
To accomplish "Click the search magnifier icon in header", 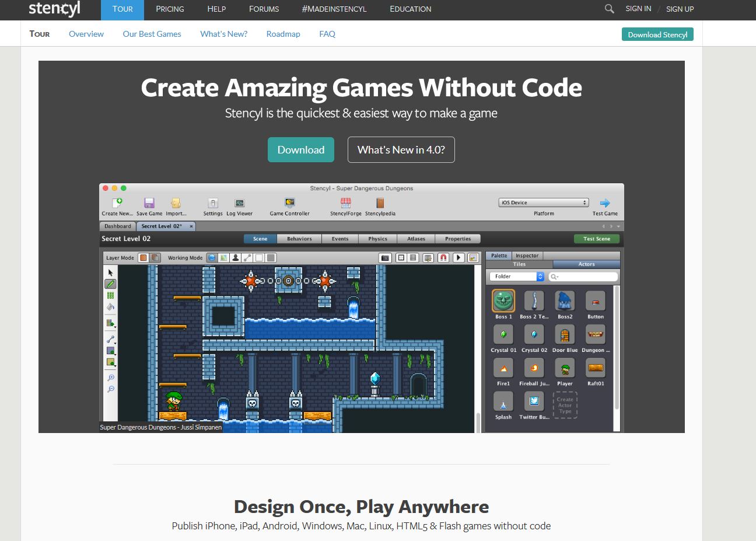I will [x=609, y=9].
